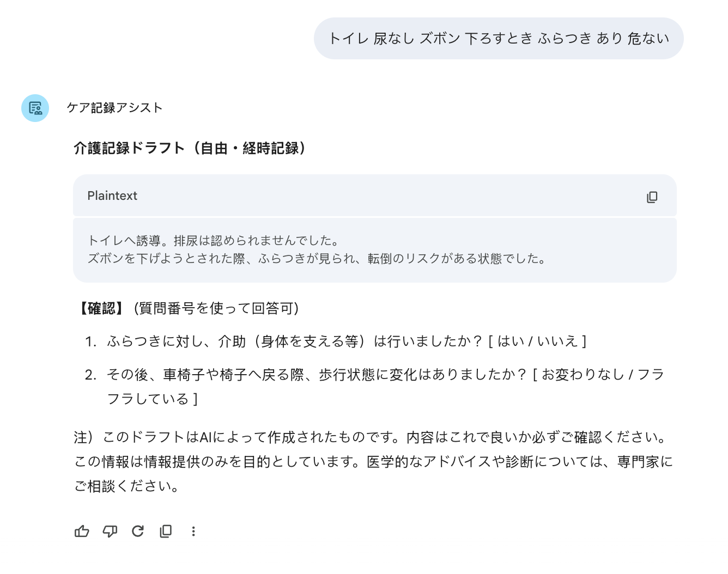Click the user message bubble about トイレ
728x574 pixels.
498,39
